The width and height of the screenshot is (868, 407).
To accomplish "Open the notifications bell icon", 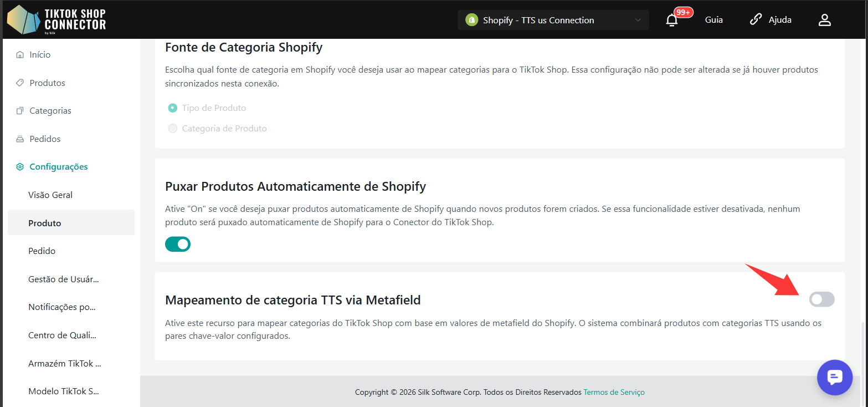I will coord(671,21).
